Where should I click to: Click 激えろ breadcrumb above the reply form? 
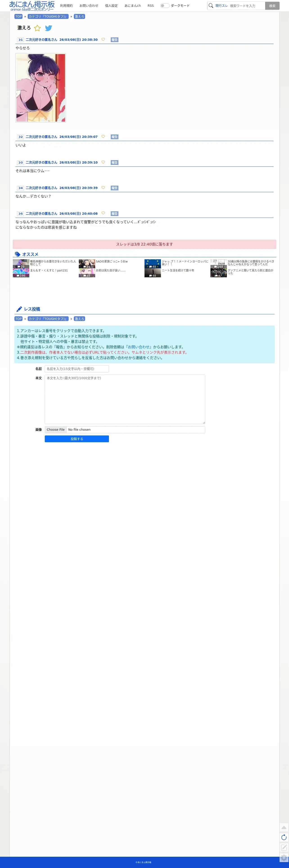[x=79, y=319]
